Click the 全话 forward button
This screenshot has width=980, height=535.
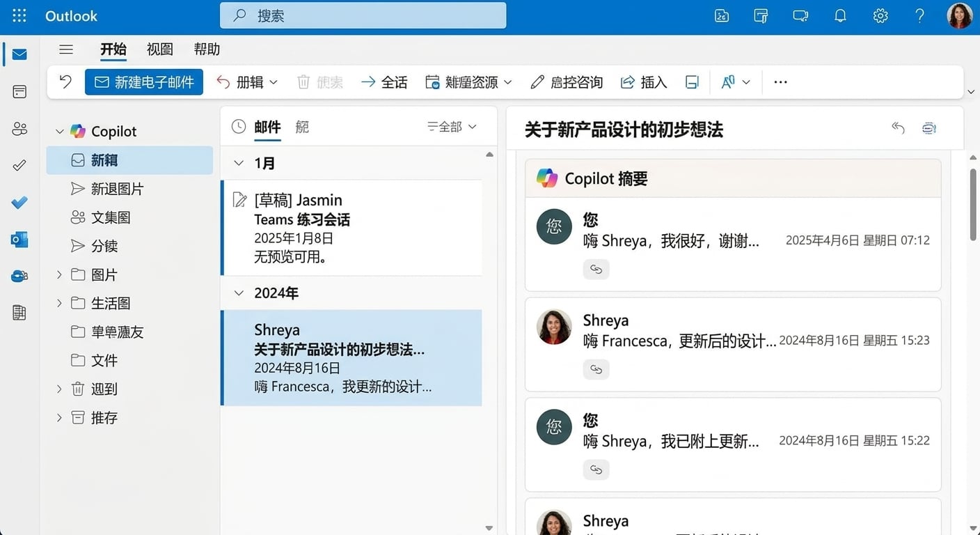pyautogui.click(x=384, y=82)
